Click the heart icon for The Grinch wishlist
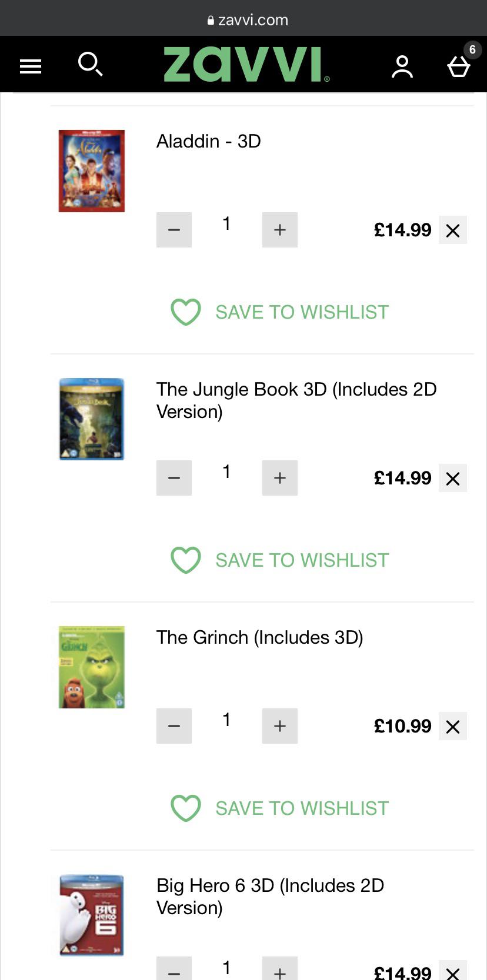This screenshot has width=487, height=980. tap(185, 808)
